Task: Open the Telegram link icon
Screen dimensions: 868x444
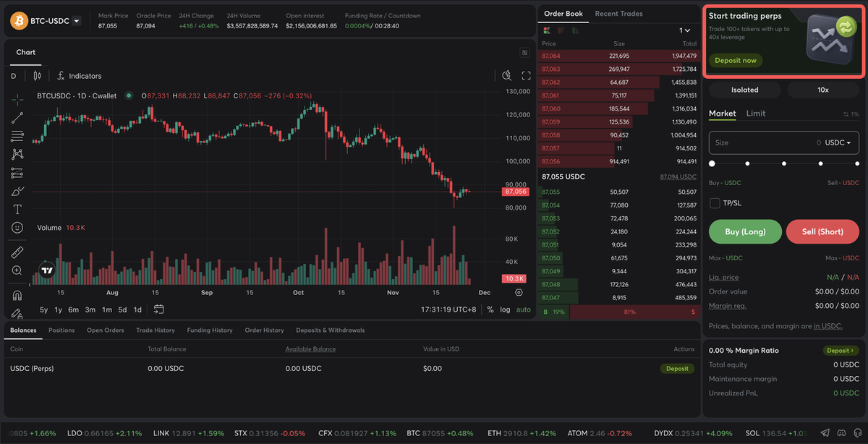Action: [826, 432]
